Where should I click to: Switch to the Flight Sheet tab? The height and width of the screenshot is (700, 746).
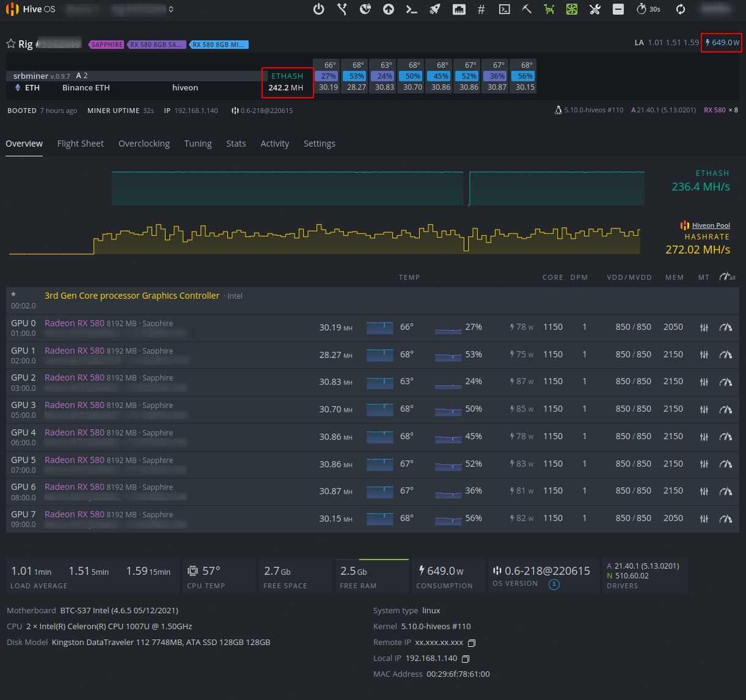(x=81, y=144)
